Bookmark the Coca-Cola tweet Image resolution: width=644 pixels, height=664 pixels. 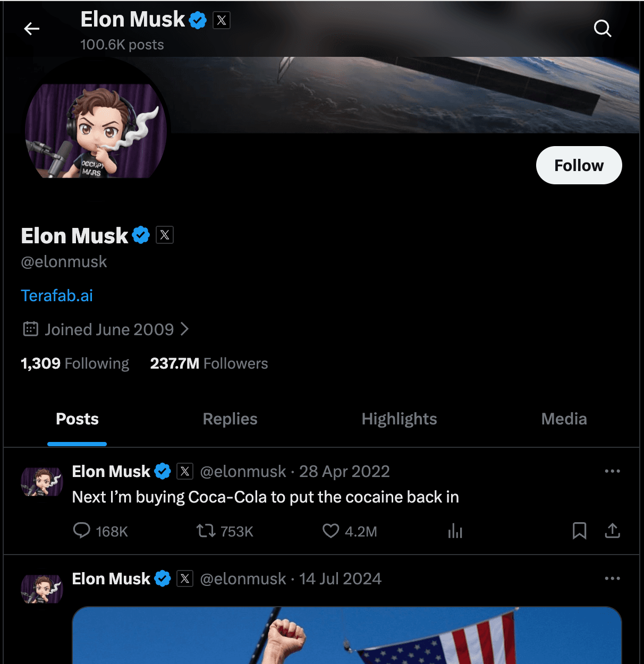580,531
